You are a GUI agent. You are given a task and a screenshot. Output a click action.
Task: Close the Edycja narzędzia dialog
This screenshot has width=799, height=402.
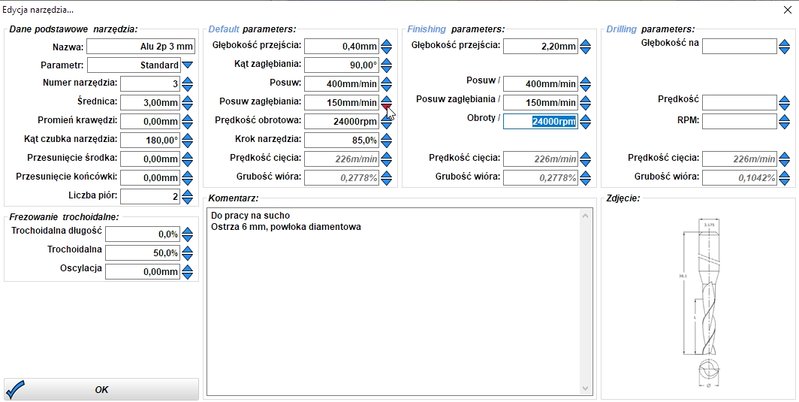click(x=787, y=10)
